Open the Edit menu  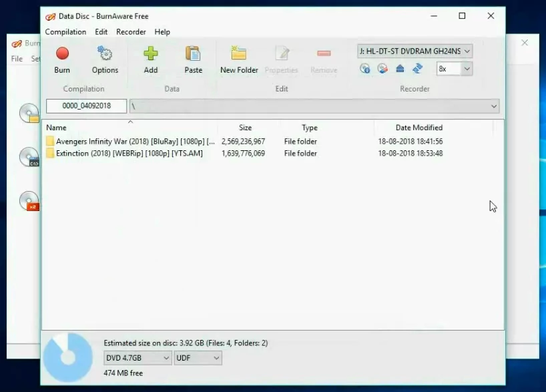[101, 31]
